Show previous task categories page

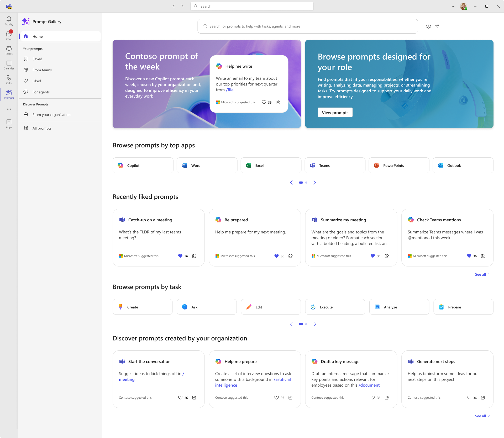[x=291, y=324]
